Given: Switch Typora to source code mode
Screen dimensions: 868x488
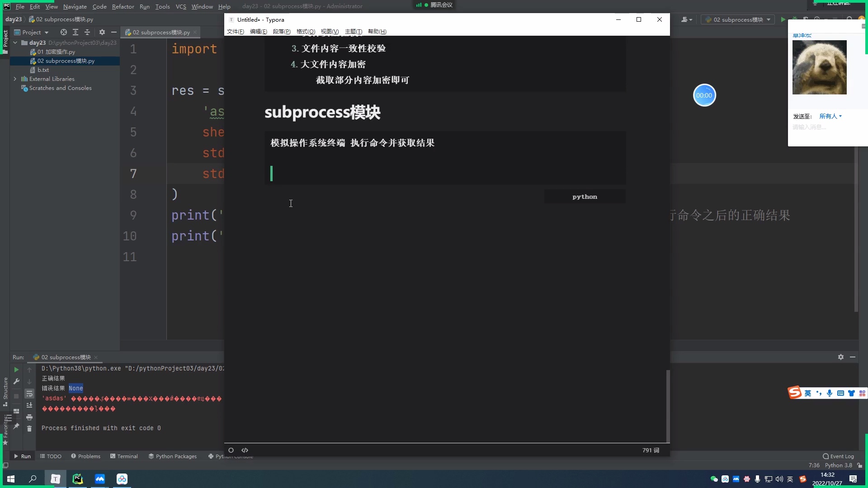Looking at the screenshot, I should click(x=245, y=450).
